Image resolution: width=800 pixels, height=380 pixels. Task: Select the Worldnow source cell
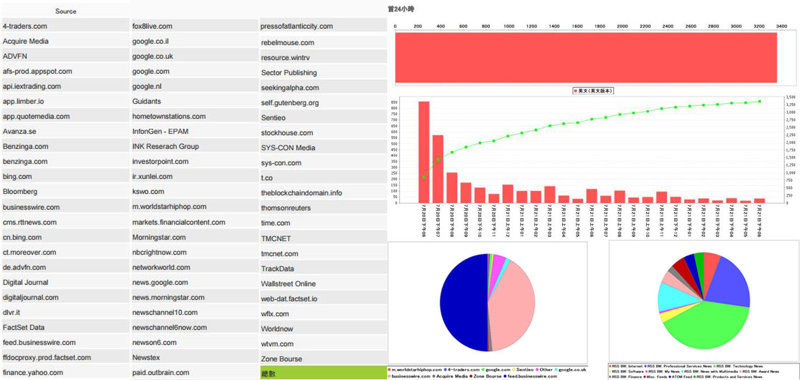pyautogui.click(x=323, y=328)
